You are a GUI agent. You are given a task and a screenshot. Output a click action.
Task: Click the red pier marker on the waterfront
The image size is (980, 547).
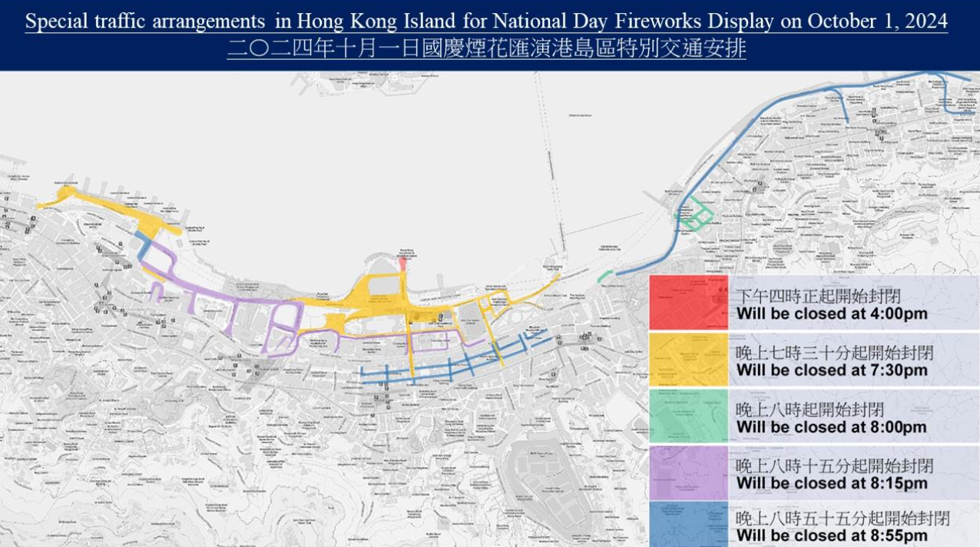[x=403, y=264]
